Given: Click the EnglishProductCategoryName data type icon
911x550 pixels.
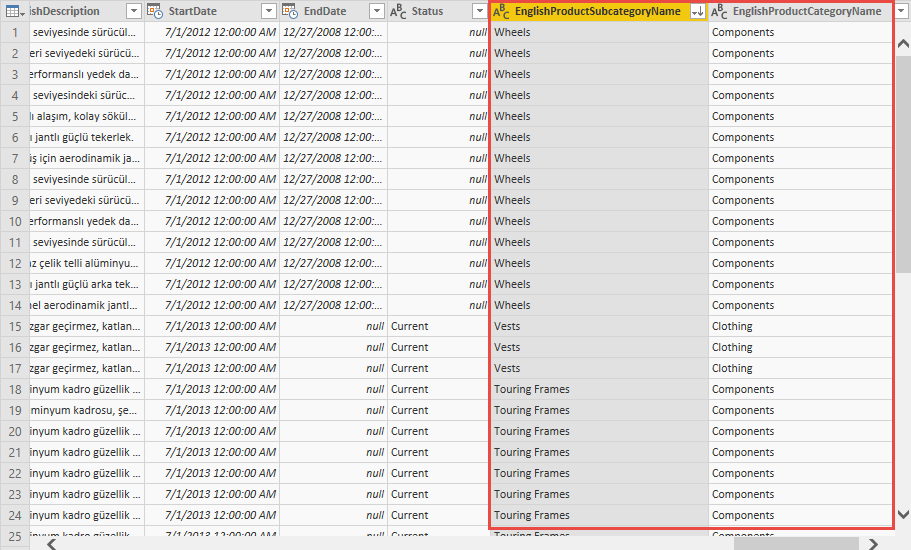Looking at the screenshot, I should click(x=719, y=11).
